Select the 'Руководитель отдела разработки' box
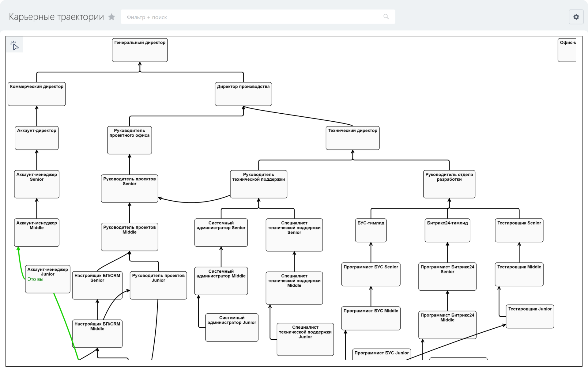Image resolution: width=588 pixels, height=374 pixels. tap(449, 184)
